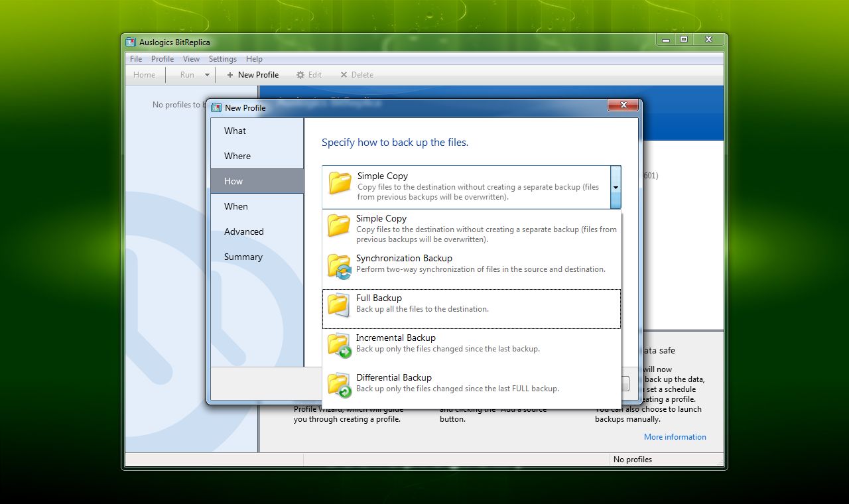Image resolution: width=849 pixels, height=504 pixels.
Task: Choose the Differential Backup folder icon
Action: [x=339, y=385]
